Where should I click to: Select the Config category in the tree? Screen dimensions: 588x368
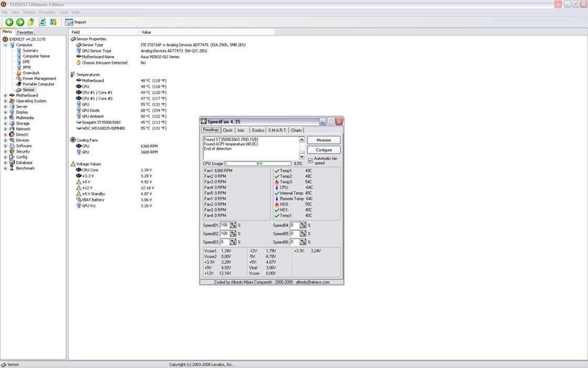pos(22,157)
